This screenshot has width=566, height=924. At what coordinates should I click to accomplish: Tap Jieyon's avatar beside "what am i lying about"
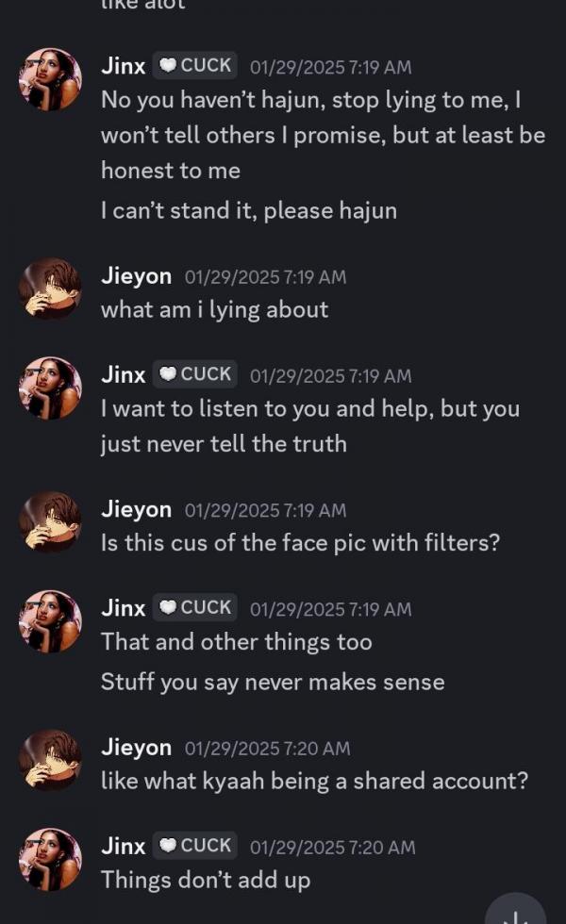[50, 289]
